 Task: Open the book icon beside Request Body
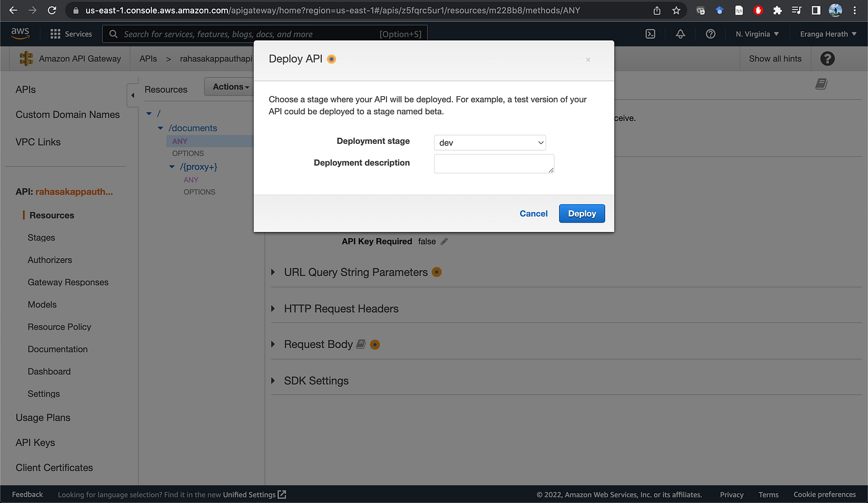point(361,344)
